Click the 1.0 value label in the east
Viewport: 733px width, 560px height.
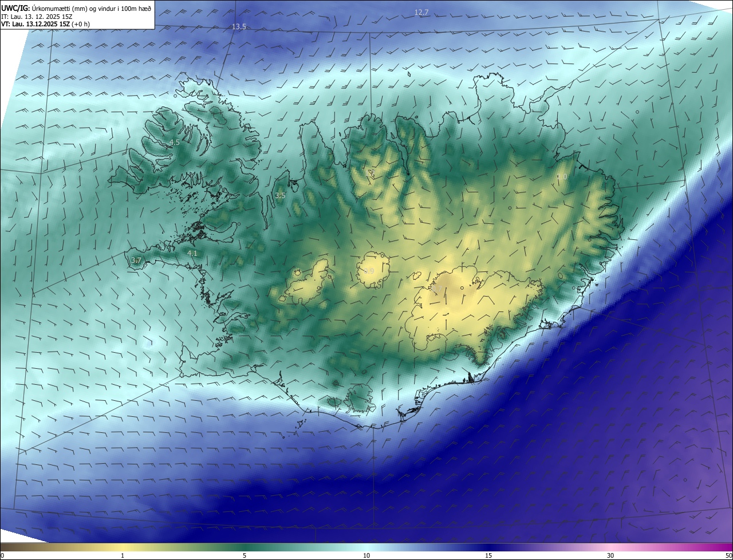click(x=562, y=177)
